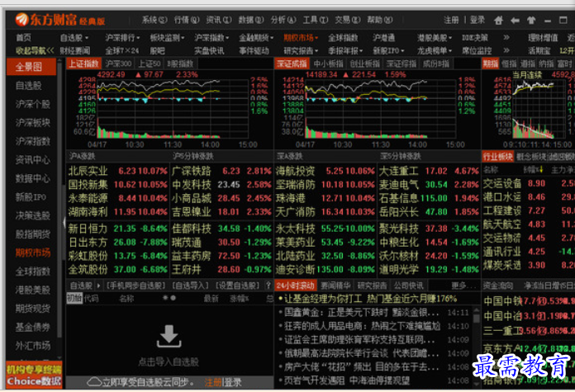575x392 pixels.
Task: Select 沪深个股 in the left sidebar
Action: 33,104
